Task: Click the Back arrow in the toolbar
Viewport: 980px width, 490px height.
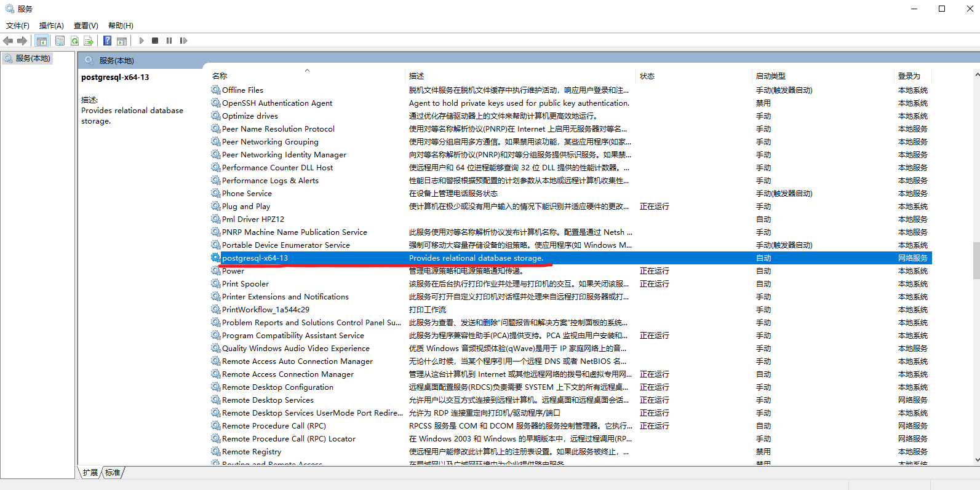Action: click(x=8, y=41)
